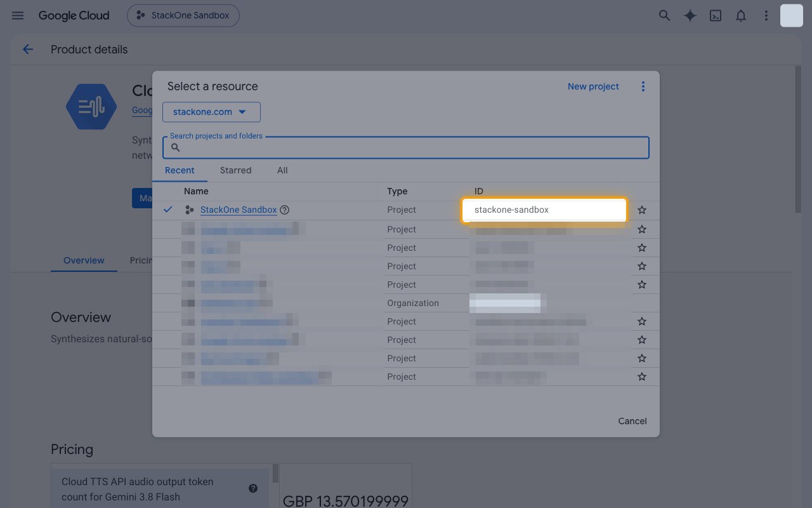Star the StackOne Sandbox project
Viewport: 812px width, 508px height.
[642, 210]
